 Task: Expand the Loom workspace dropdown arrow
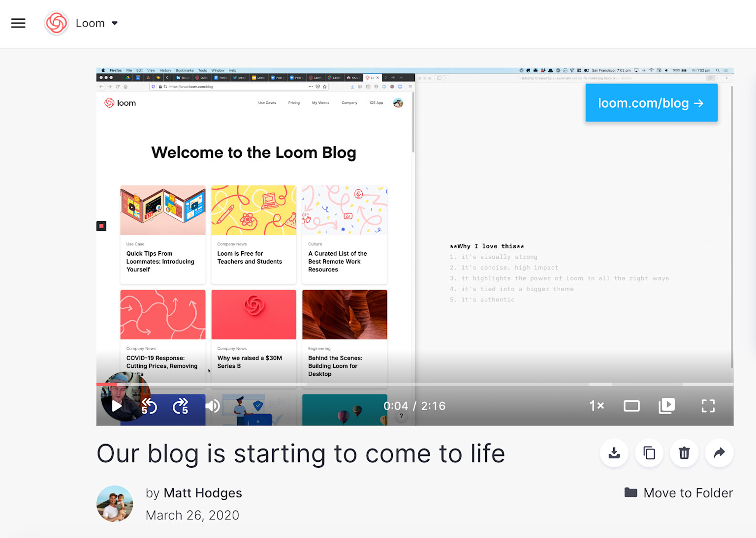115,23
